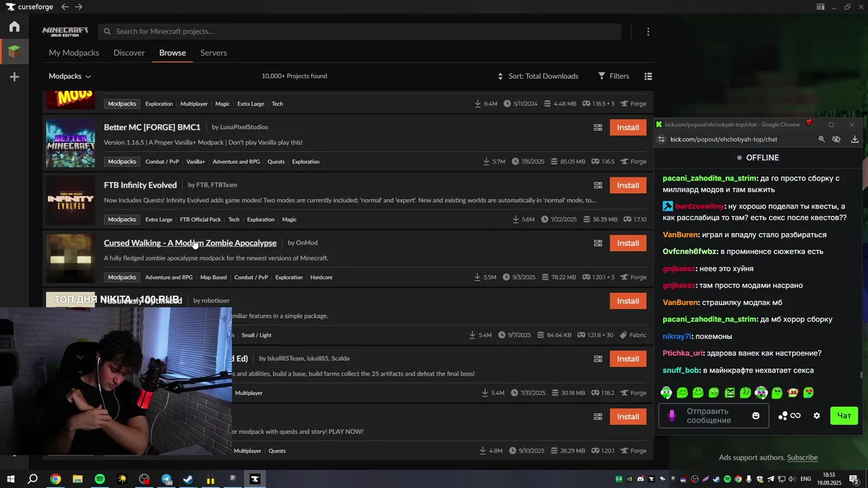
Task: Open server options icon for Iskall85Team modpack
Action: point(598,359)
